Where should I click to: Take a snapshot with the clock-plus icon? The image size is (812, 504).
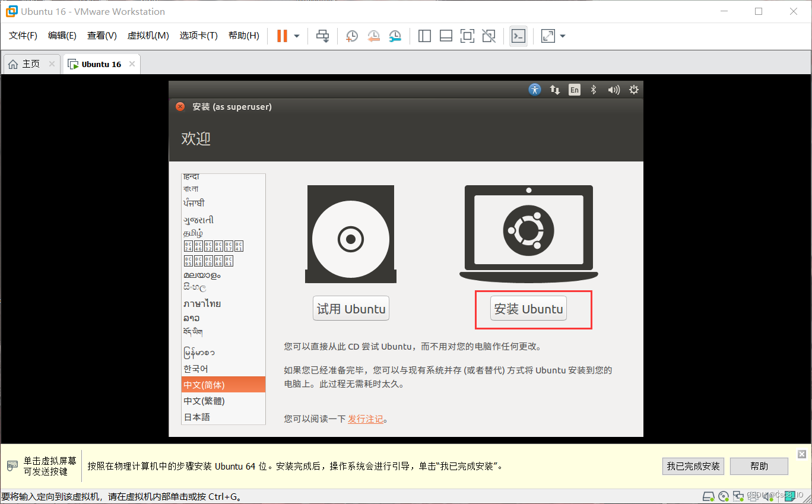pyautogui.click(x=352, y=36)
